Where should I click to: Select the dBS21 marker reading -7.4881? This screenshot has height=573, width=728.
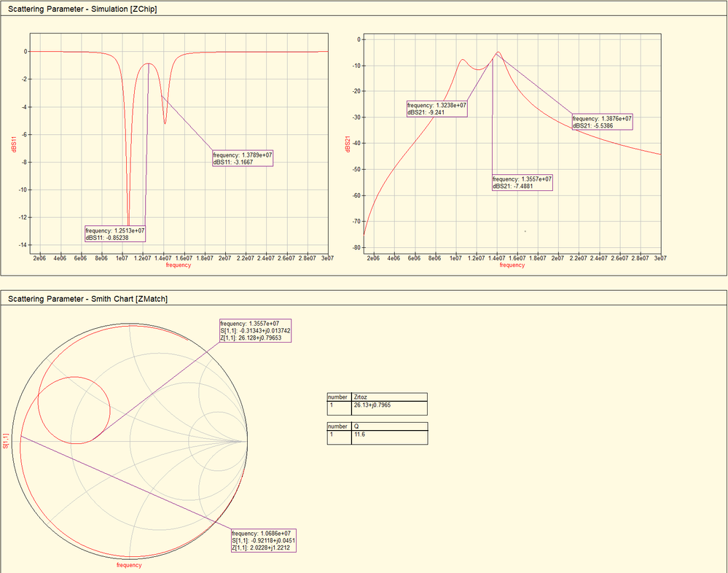[x=522, y=182]
